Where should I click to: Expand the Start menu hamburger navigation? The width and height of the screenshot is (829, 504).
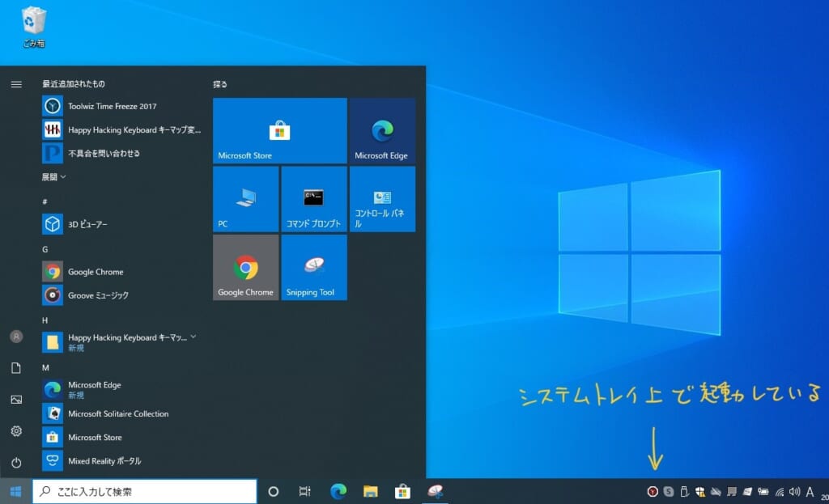16,84
